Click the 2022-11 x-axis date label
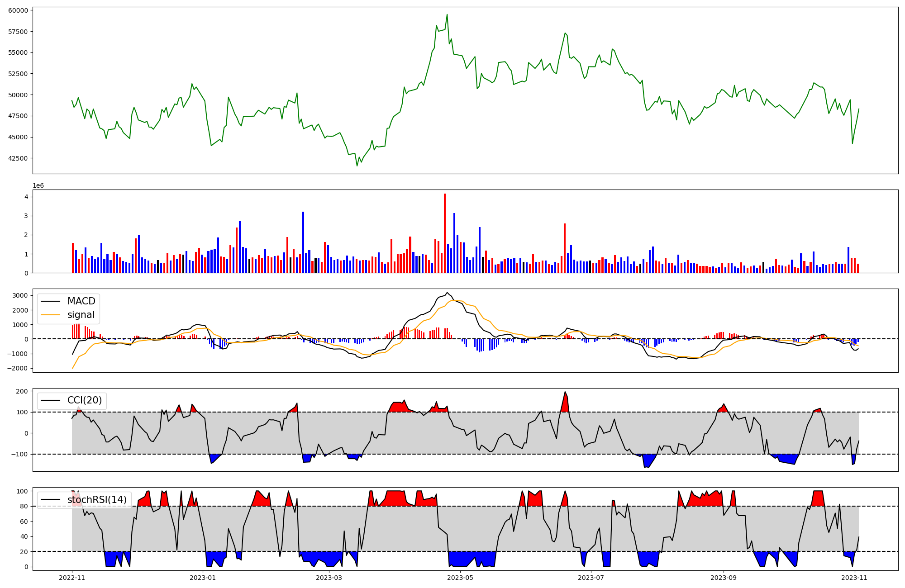 (72, 578)
